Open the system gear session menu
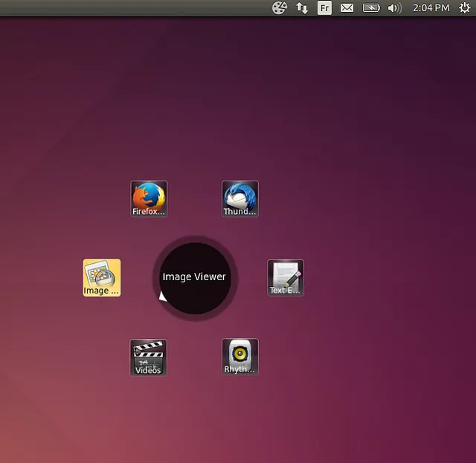Image resolution: width=476 pixels, height=463 pixels. 464,8
